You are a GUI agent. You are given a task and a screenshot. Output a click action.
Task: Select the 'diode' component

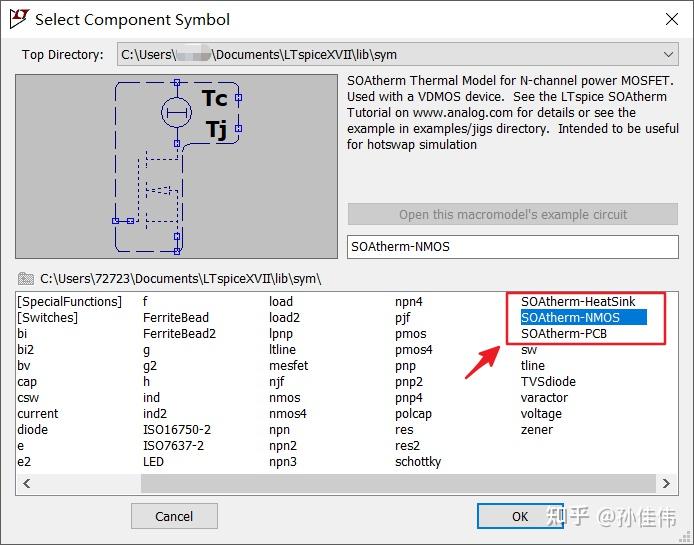point(33,429)
